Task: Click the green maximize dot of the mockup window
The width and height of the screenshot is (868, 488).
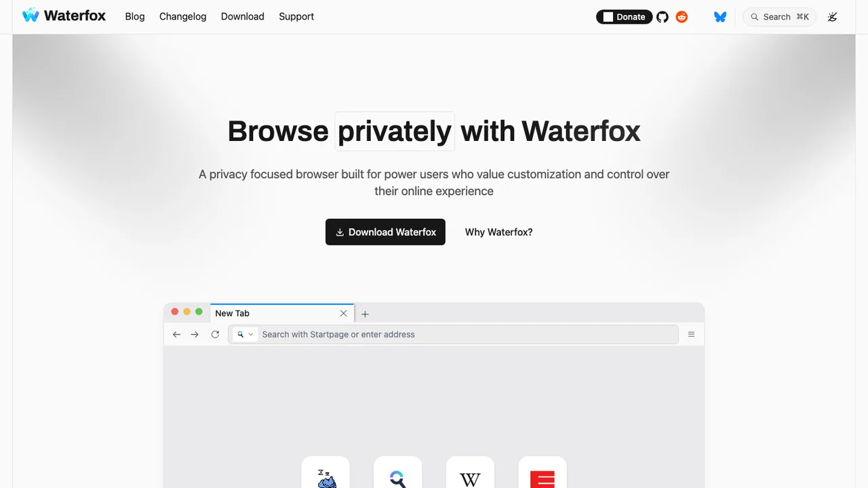Action: (199, 312)
